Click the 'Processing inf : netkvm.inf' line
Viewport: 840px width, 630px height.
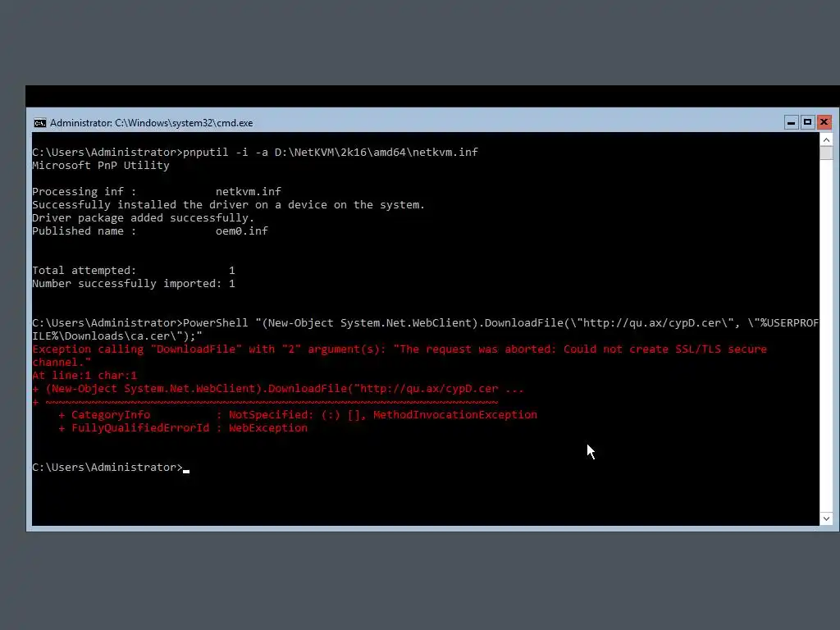pyautogui.click(x=157, y=191)
